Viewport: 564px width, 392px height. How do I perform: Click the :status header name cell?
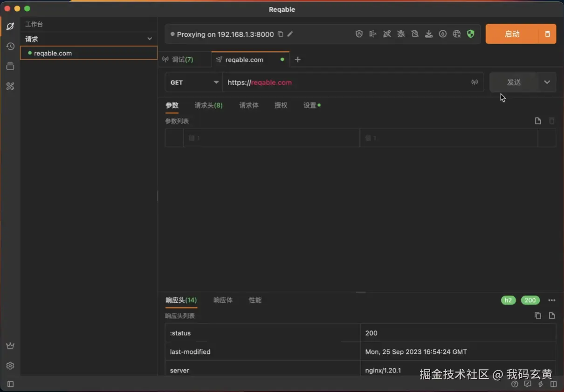[x=262, y=333]
